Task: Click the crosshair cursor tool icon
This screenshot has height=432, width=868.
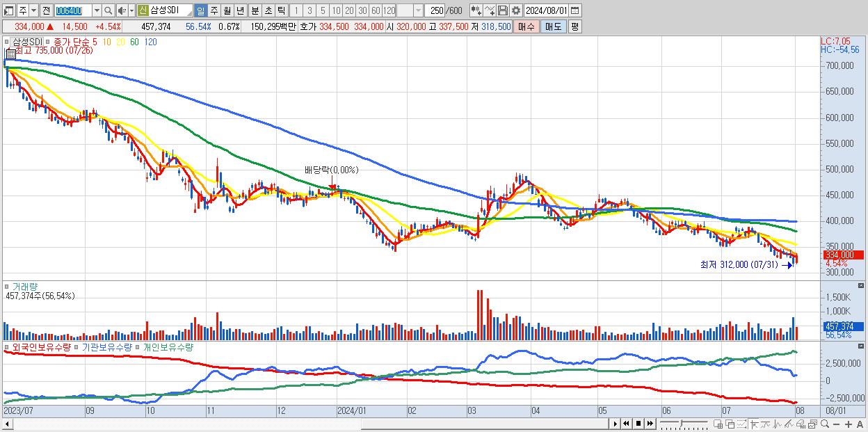Action: [x=754, y=424]
